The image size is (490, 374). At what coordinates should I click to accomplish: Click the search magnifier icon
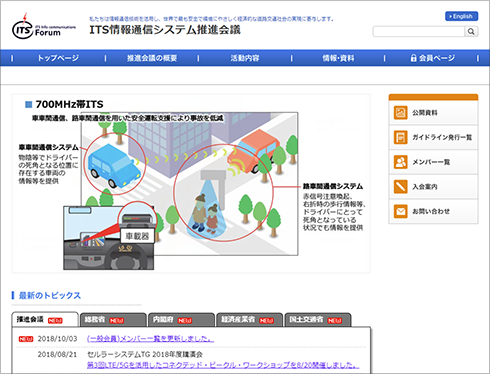(471, 32)
